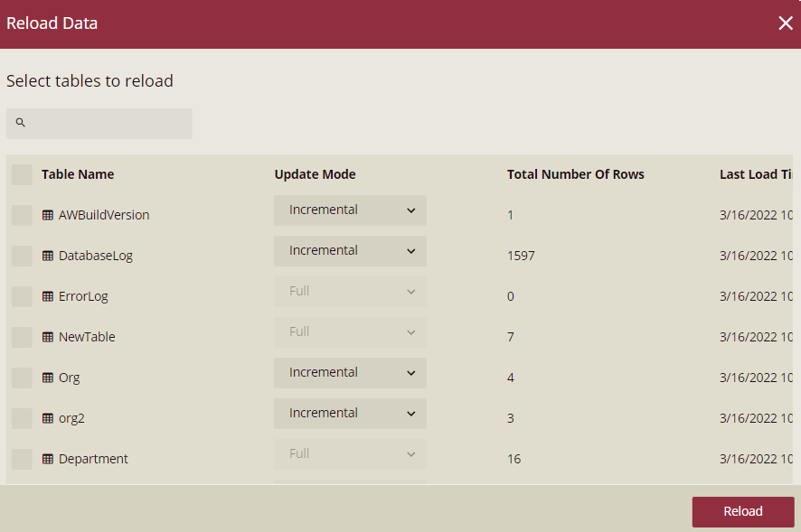
Task: Click the table icon beside ErrorLog
Action: click(x=46, y=296)
